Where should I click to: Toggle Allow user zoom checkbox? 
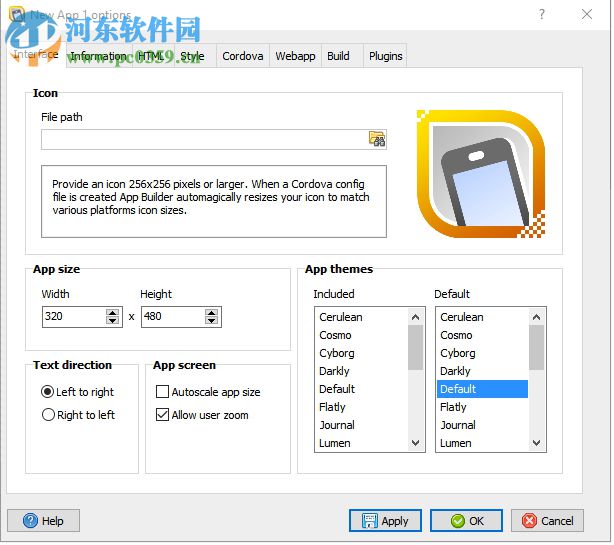tap(202, 415)
